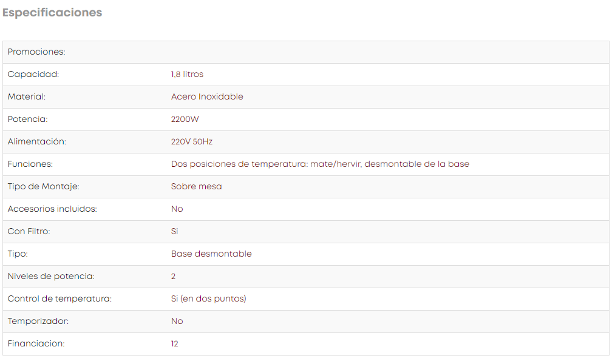Screen dimensions: 615x364
Task: Select the Temporizador label
Action: (x=38, y=322)
